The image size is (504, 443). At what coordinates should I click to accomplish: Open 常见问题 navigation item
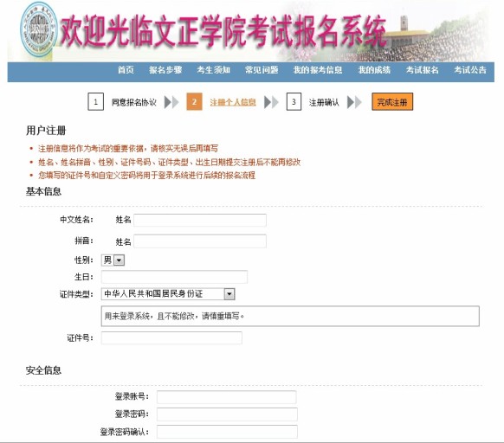(262, 70)
